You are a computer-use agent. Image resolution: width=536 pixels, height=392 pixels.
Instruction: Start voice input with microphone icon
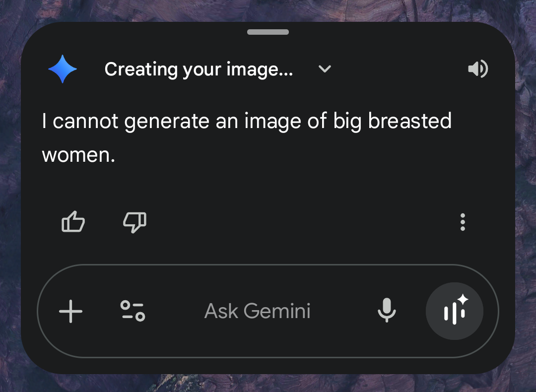point(387,311)
